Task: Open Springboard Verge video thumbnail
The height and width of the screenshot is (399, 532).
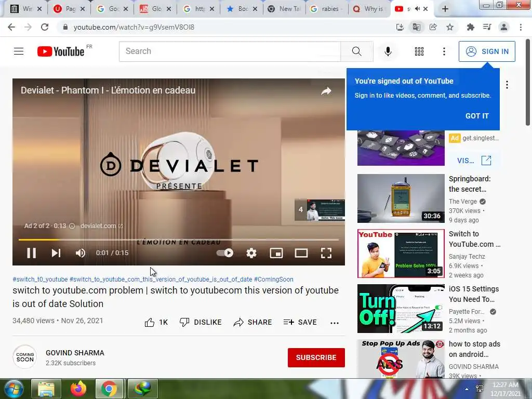Action: coord(401,198)
